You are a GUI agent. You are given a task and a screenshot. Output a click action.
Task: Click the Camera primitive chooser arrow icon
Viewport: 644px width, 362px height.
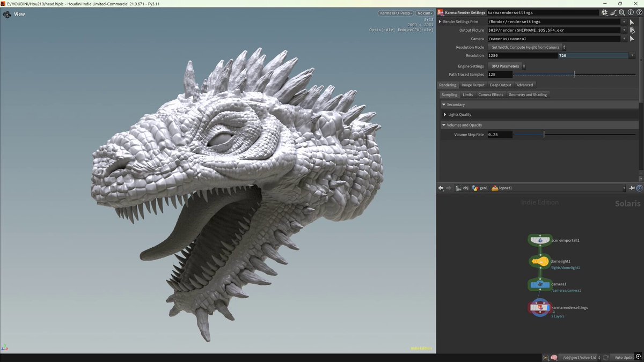click(632, 39)
